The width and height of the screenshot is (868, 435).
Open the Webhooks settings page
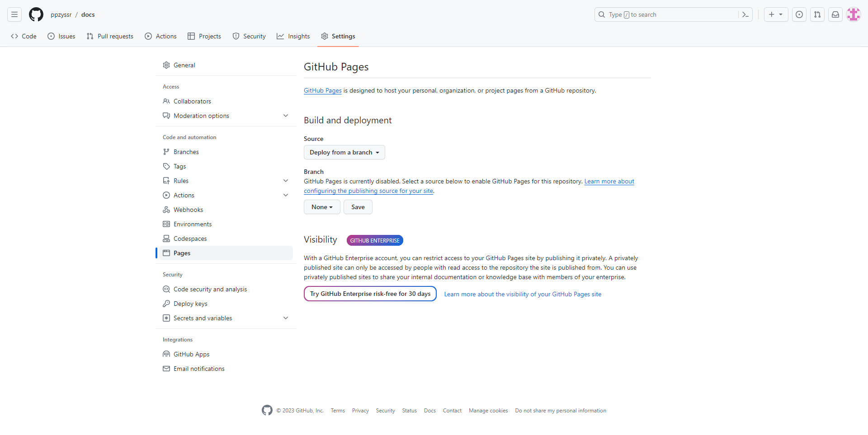coord(188,210)
